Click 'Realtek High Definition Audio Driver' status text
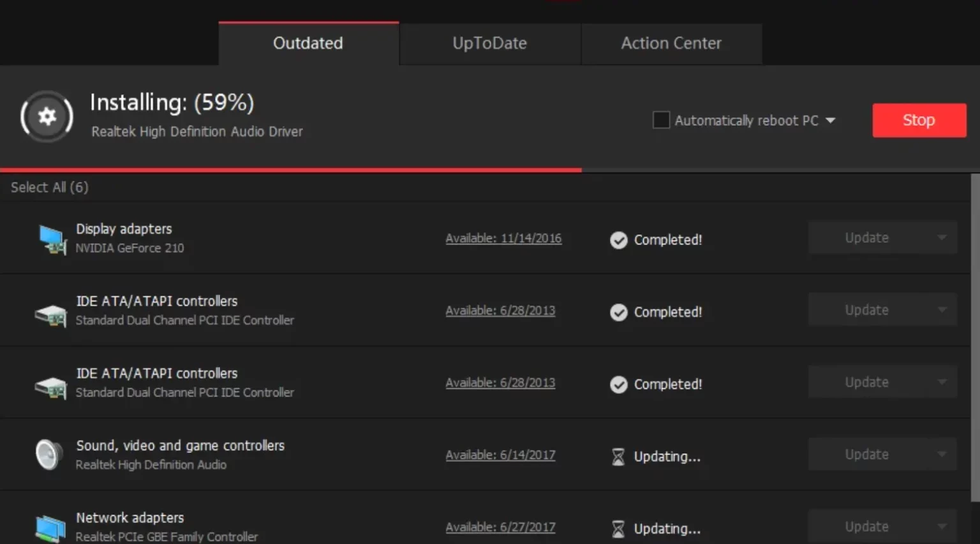This screenshot has height=544, width=980. click(197, 132)
